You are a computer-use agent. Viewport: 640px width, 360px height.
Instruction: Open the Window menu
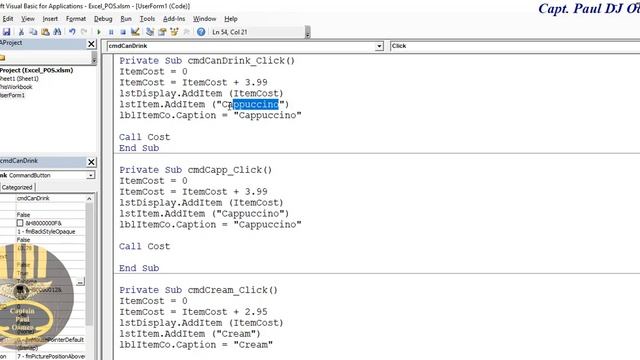pyautogui.click(x=204, y=19)
